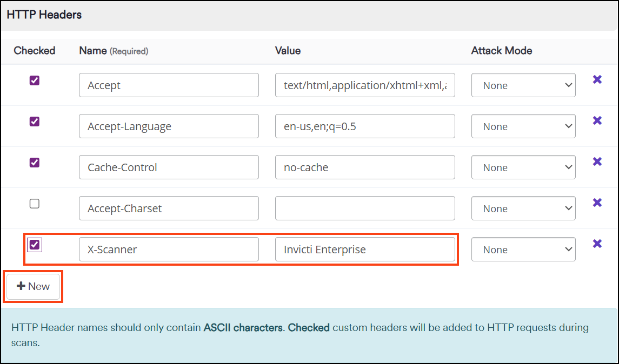Open Attack Mode dropdown for Cache-Control
The width and height of the screenshot is (619, 364).
click(523, 167)
